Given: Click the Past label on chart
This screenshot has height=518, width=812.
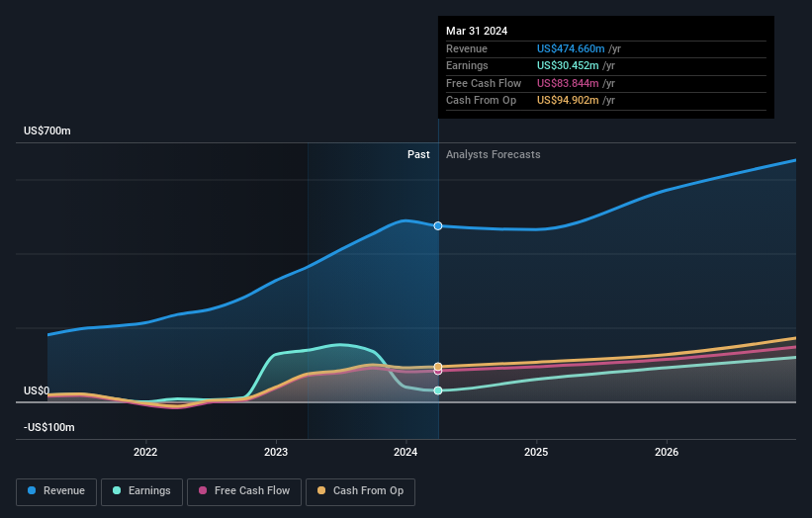Looking at the screenshot, I should (x=418, y=155).
